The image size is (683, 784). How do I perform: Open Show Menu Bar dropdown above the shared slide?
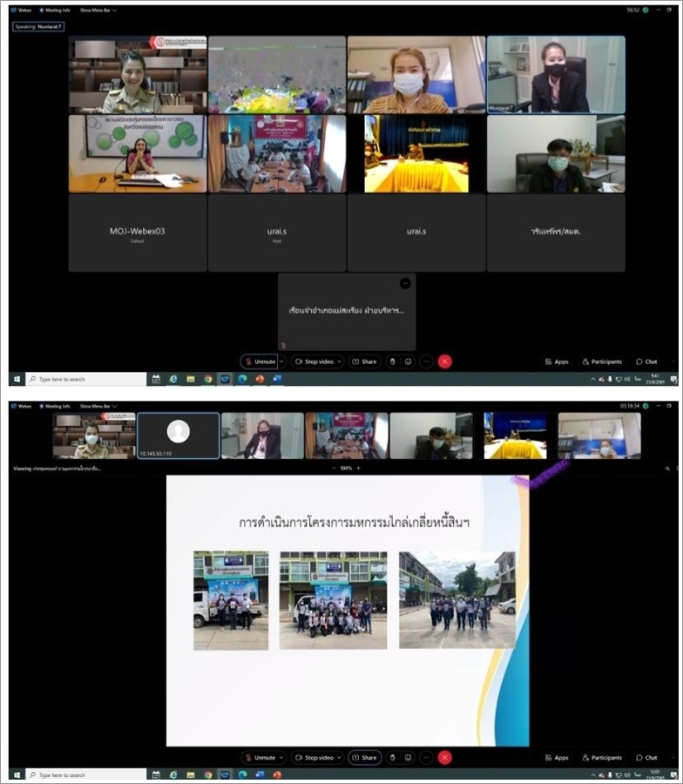pyautogui.click(x=98, y=406)
